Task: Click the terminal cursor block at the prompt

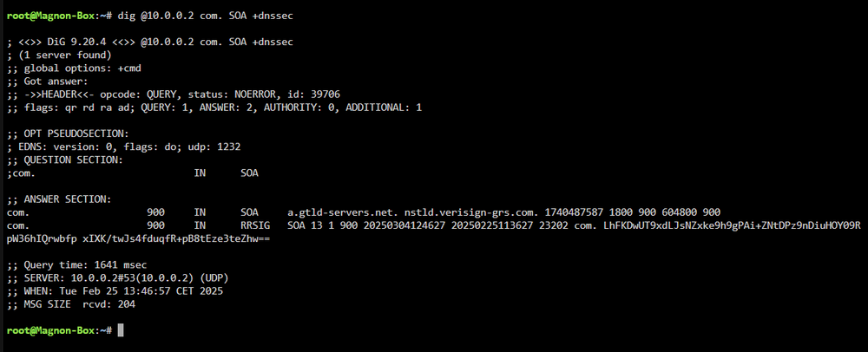Action: [x=122, y=330]
